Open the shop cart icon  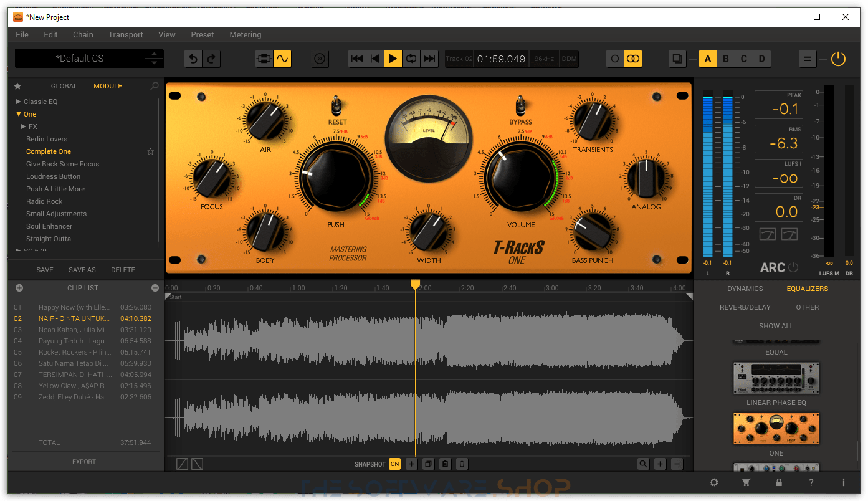coord(746,482)
